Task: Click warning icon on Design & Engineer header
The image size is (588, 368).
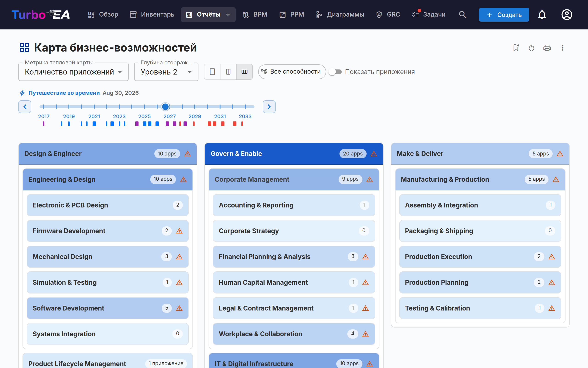Action: (188, 154)
